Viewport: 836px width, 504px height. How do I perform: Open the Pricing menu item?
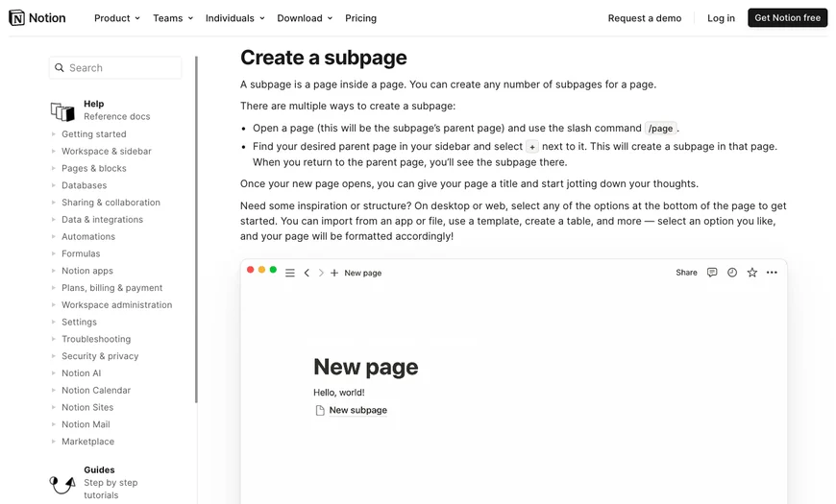point(360,17)
